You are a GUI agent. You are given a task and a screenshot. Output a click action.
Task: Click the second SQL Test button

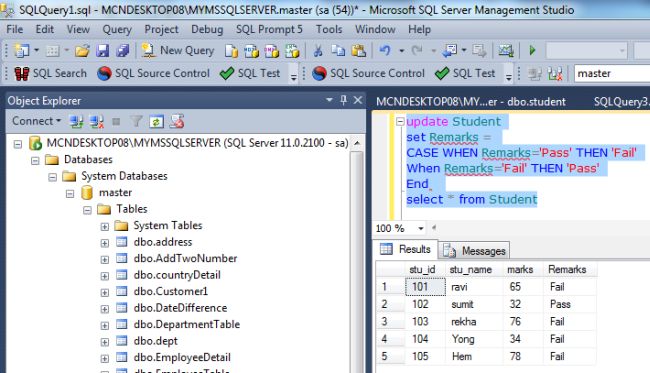[465, 73]
